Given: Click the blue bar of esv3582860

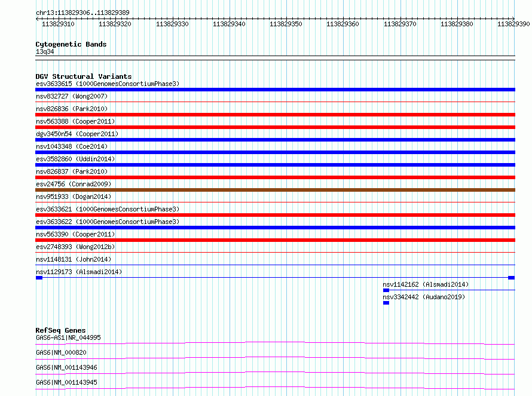Looking at the screenshot, I should 275,165.
